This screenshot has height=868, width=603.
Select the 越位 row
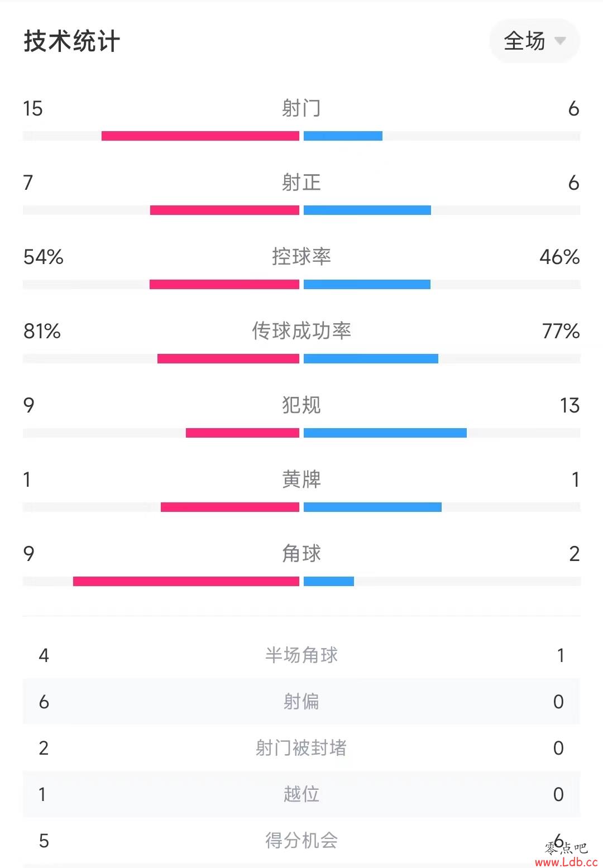[x=301, y=794]
